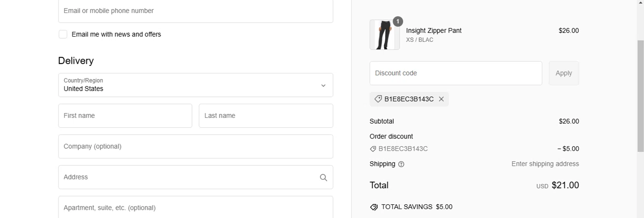Click the item quantity badge
The width and height of the screenshot is (644, 218).
398,21
